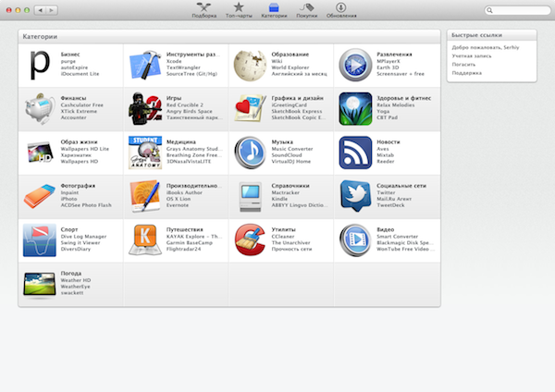Click the Погасить quick link
555x392 pixels.
pyautogui.click(x=463, y=65)
